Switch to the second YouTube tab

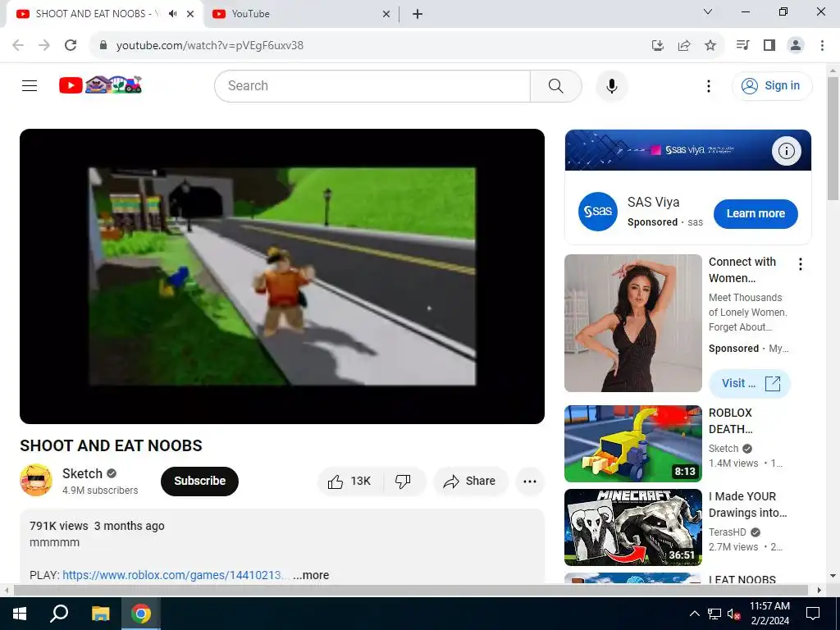tap(300, 14)
